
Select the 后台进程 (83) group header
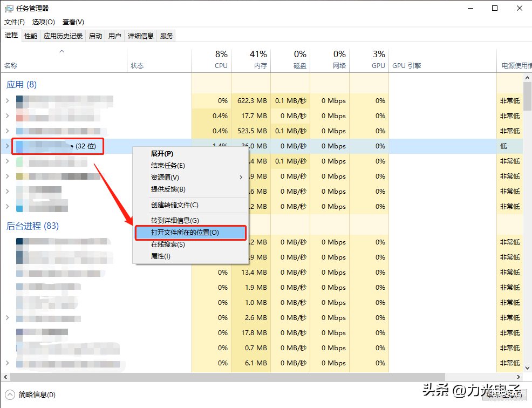tap(32, 226)
